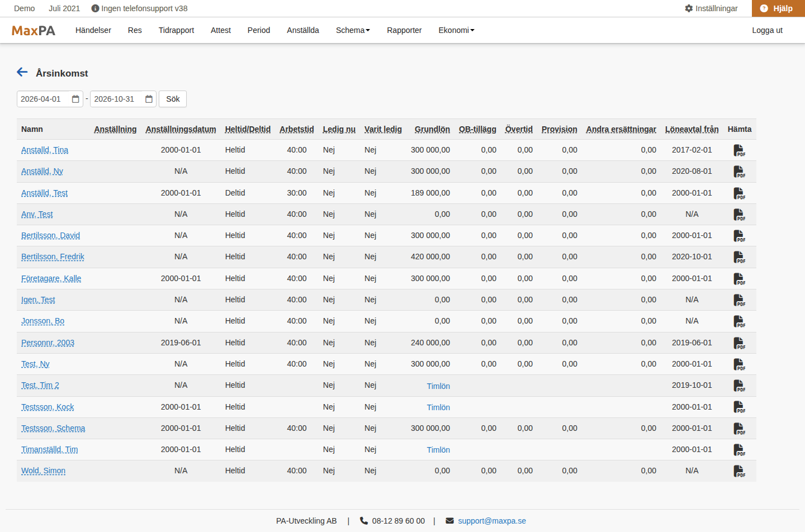Open the calendar picker for the end date

click(149, 99)
